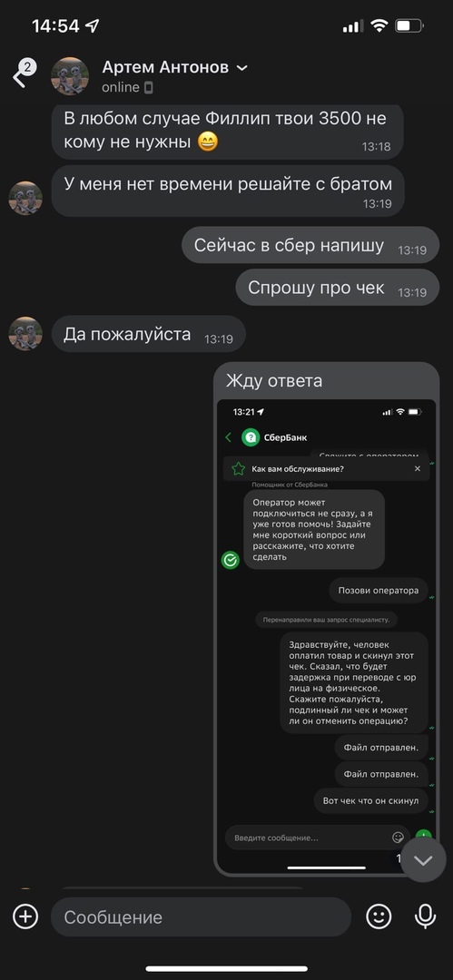Open the СберБанк screenshot attachment

tap(327, 636)
